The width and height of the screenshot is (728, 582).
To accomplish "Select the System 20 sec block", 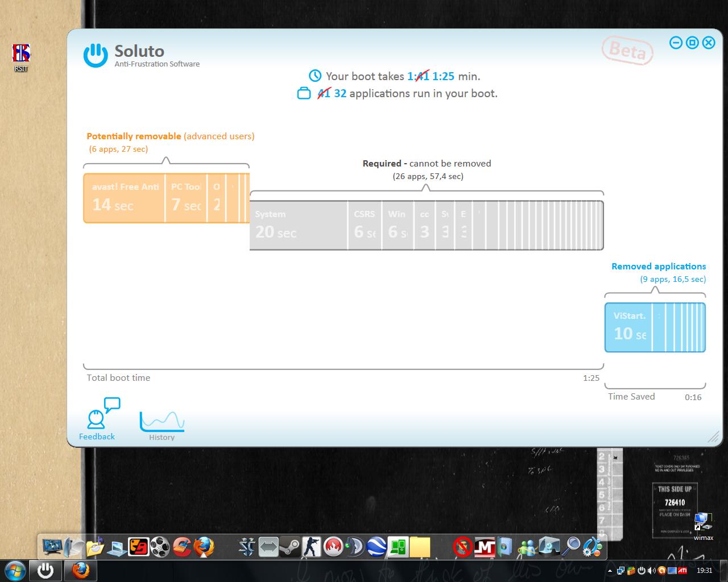I will click(x=298, y=225).
